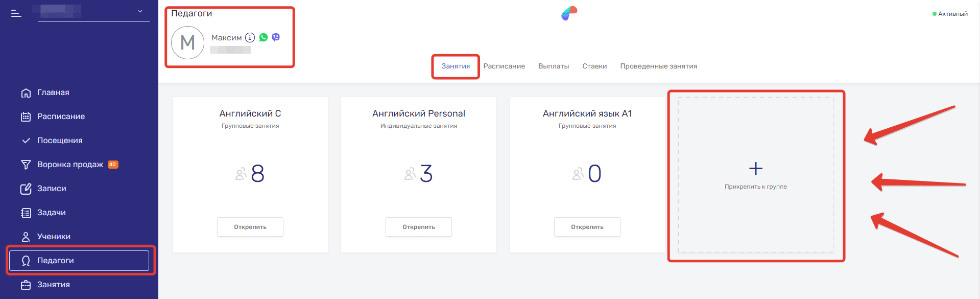Click the plus icon to attach group
This screenshot has height=299, width=980.
[755, 169]
